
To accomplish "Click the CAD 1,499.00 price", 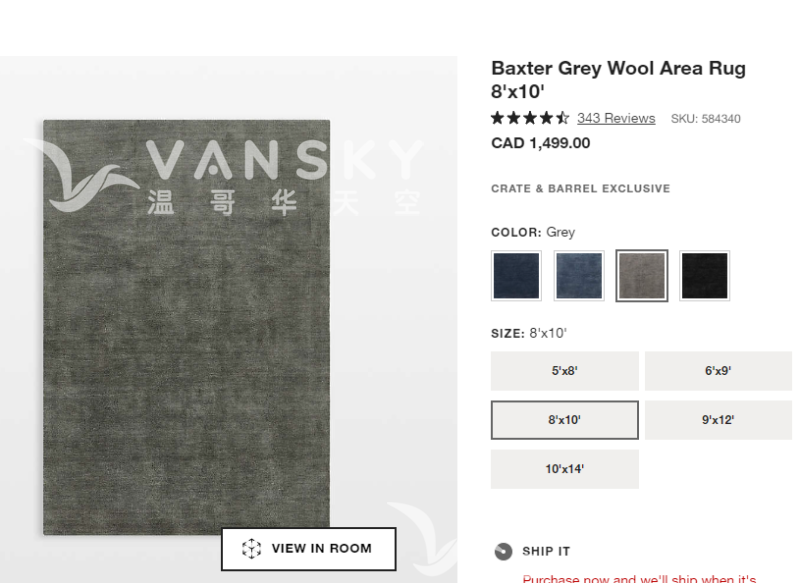I will 540,143.
